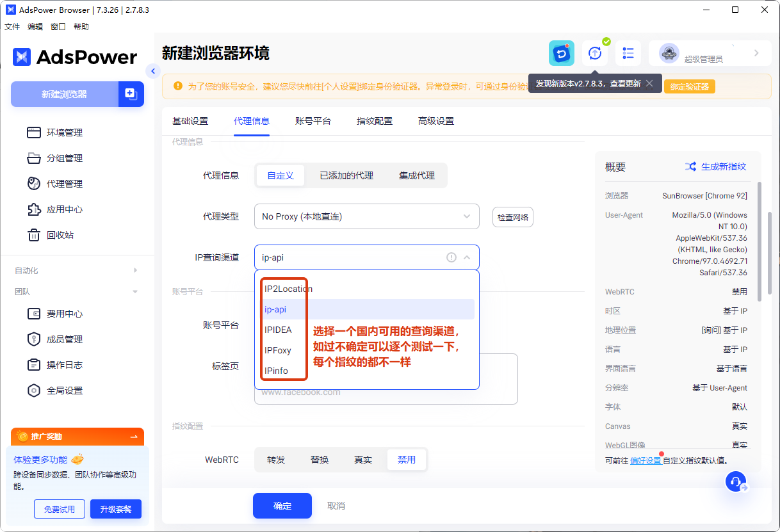Open the task list icon in header
The height and width of the screenshot is (532, 780).
(628, 53)
